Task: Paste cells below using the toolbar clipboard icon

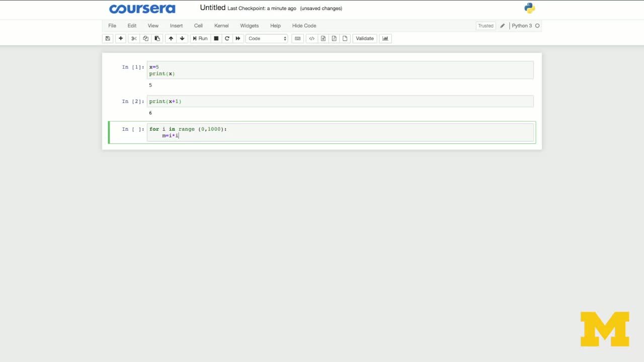Action: 157,38
